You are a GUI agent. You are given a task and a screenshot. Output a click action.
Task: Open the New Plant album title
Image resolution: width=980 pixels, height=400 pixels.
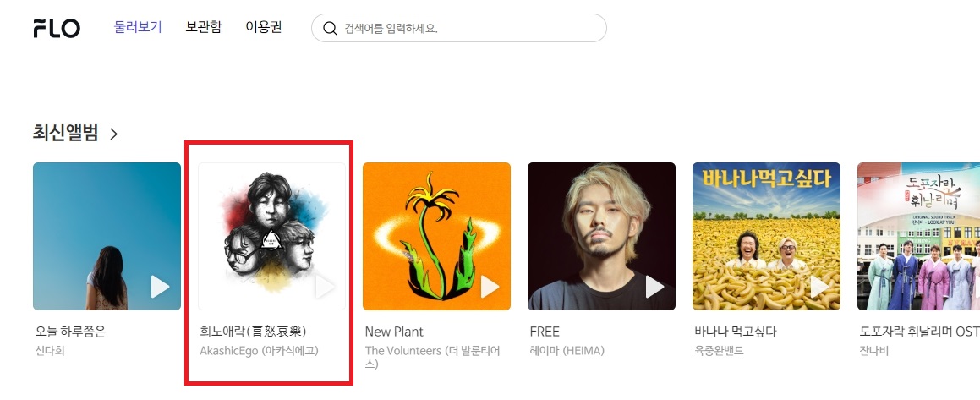pyautogui.click(x=394, y=332)
